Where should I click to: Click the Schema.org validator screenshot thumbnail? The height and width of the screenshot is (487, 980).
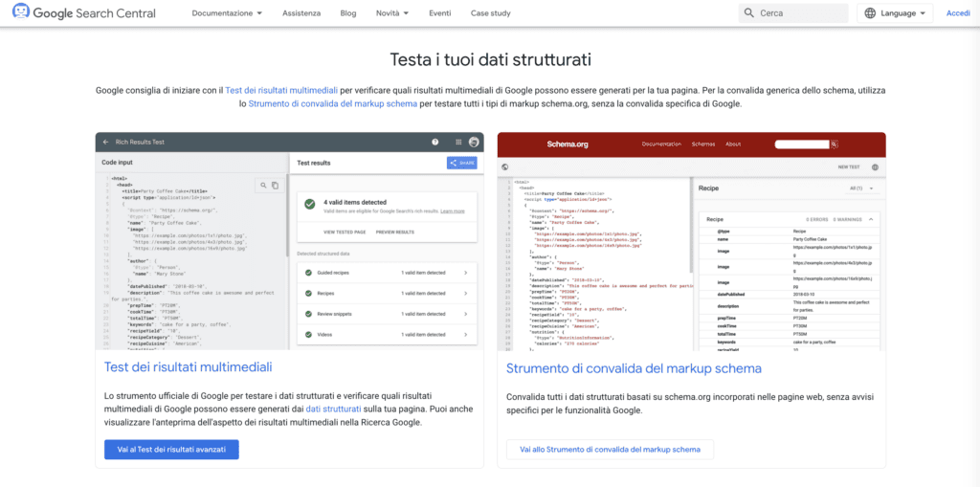coord(691,241)
